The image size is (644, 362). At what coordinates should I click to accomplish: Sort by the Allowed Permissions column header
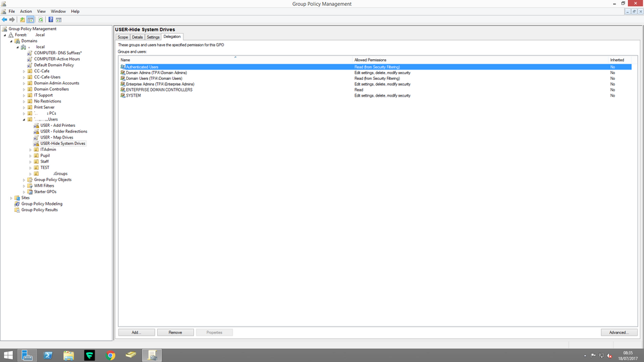pyautogui.click(x=480, y=60)
